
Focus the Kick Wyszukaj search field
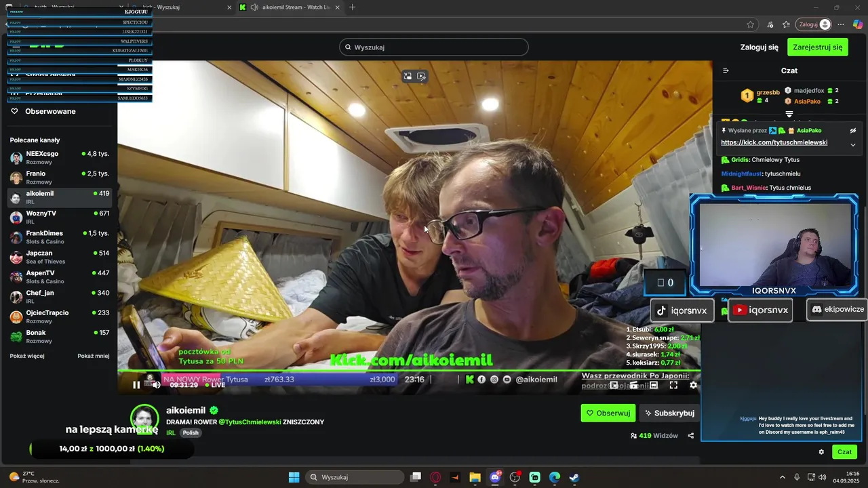434,47
